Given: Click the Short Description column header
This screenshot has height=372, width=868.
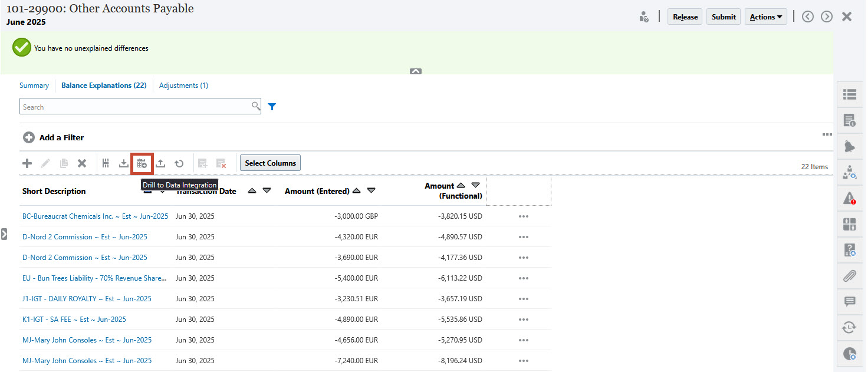Looking at the screenshot, I should click(54, 191).
